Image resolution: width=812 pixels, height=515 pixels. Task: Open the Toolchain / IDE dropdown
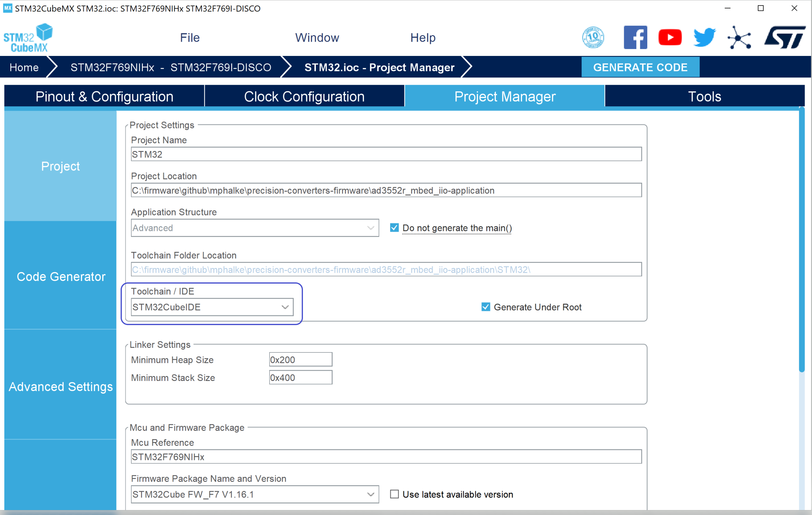[212, 307]
